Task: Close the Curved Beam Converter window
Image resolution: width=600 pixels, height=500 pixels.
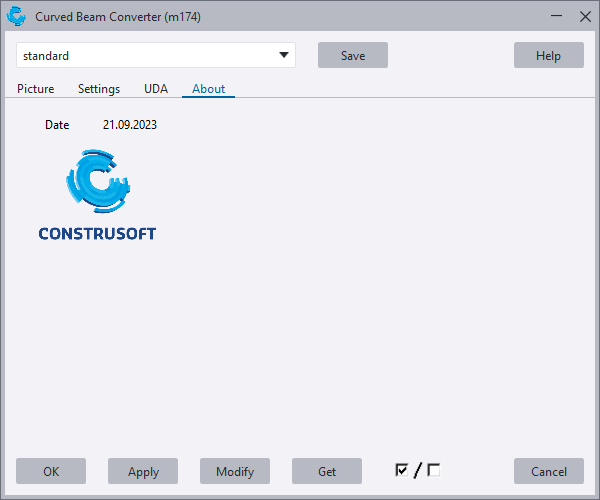Action: [x=585, y=16]
